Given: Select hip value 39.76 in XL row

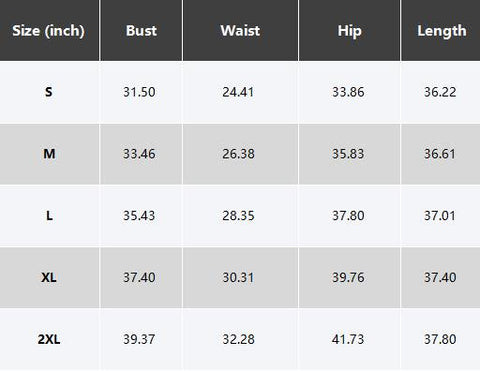Looking at the screenshot, I should 348,277.
